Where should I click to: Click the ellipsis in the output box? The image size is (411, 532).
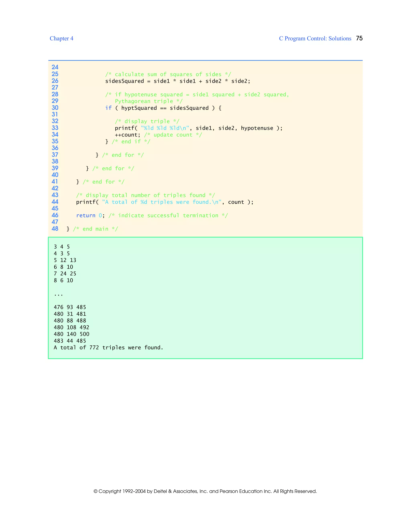(58, 295)
